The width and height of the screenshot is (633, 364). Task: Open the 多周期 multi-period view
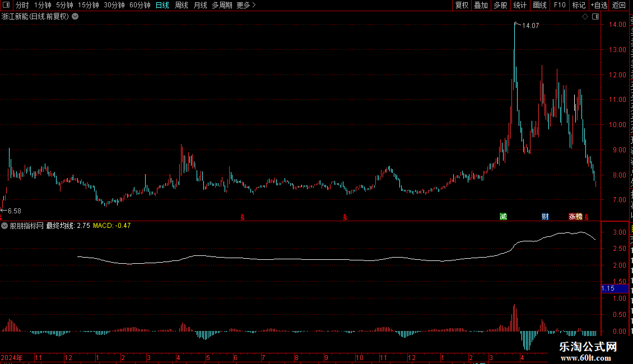[222, 5]
